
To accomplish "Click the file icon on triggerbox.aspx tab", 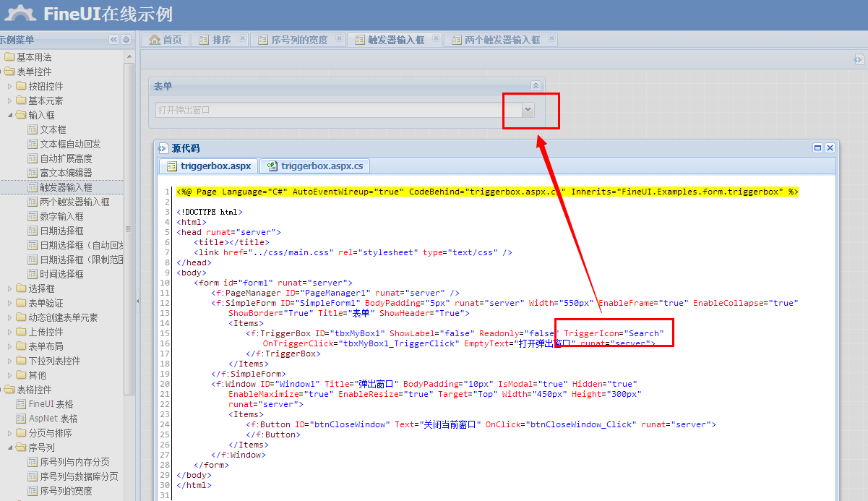I will tap(171, 166).
